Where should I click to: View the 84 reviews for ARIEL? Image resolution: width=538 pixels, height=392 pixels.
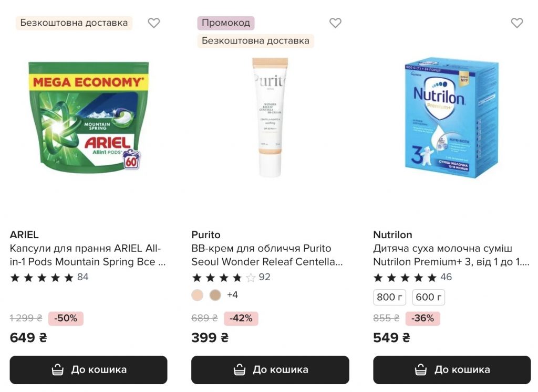[x=83, y=277]
